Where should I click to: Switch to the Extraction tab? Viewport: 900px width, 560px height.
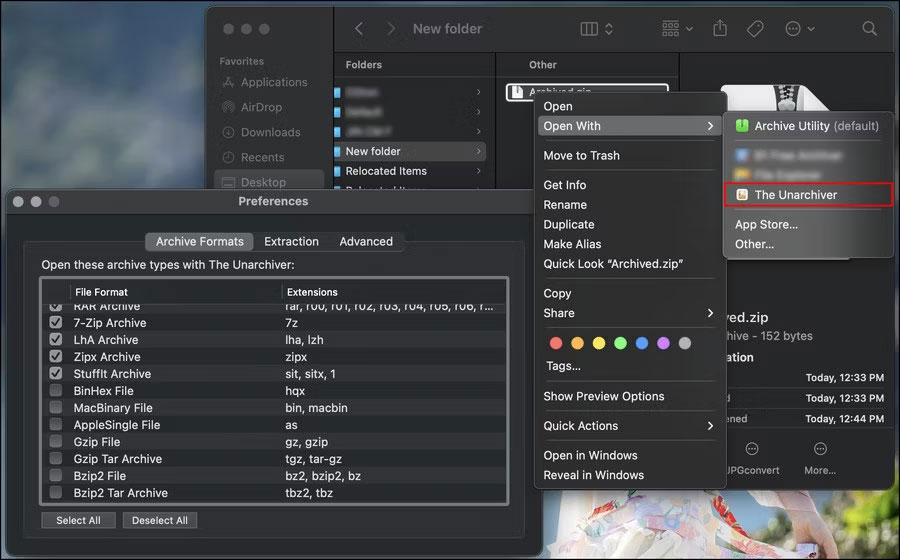[291, 242]
